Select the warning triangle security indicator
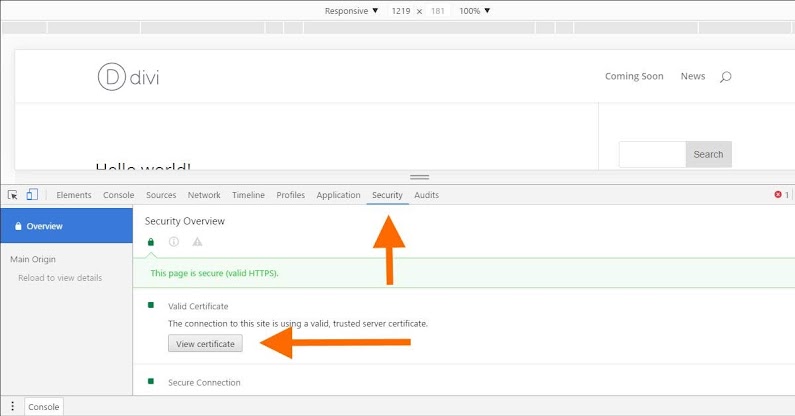The height and width of the screenshot is (416, 795). coord(197,242)
